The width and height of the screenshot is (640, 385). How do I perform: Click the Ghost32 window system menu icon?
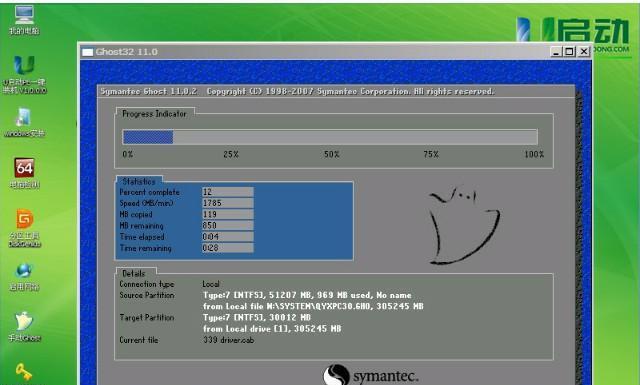87,52
